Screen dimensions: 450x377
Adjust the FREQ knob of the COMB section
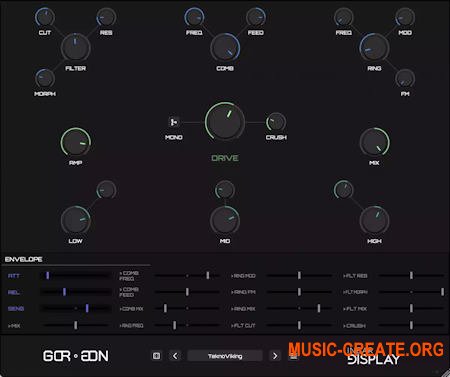pos(194,17)
